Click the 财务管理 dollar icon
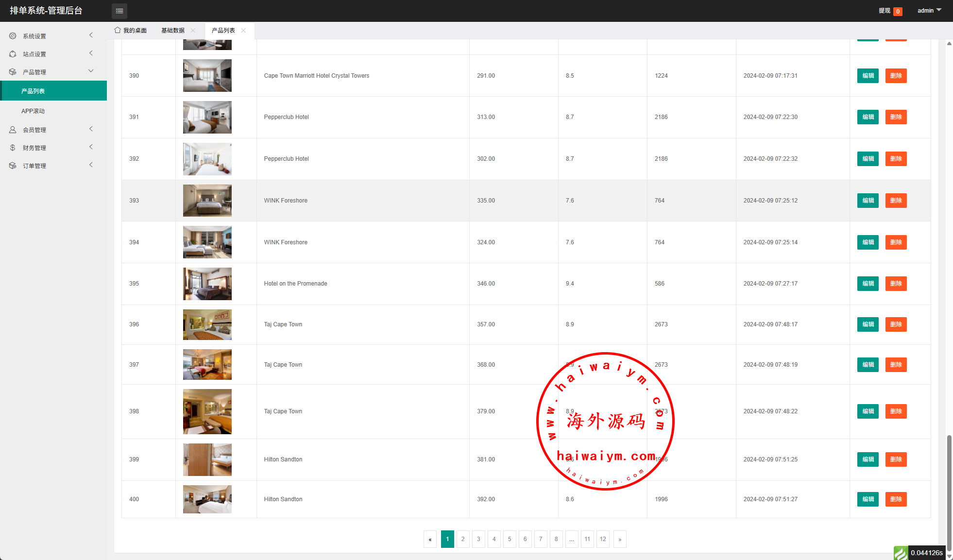This screenshot has width=953, height=560. (13, 148)
